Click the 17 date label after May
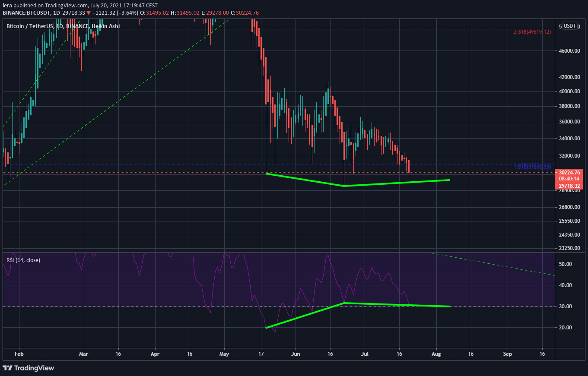Image resolution: width=588 pixels, height=376 pixels. [x=261, y=354]
